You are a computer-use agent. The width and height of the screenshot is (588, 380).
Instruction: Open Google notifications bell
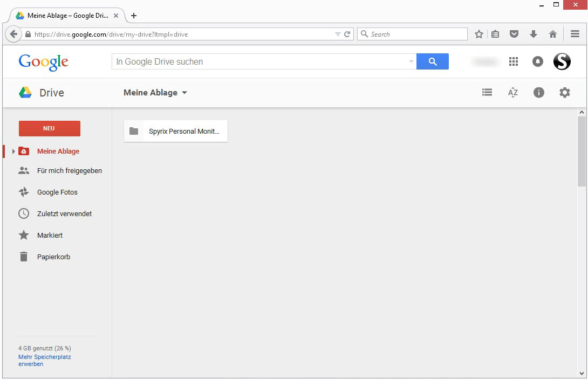click(538, 61)
